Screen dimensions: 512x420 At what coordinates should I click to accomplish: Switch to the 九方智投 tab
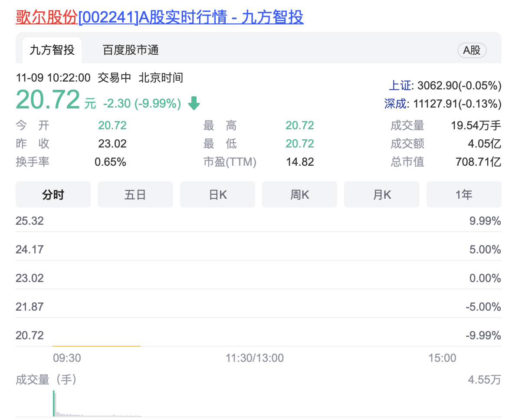pos(52,50)
